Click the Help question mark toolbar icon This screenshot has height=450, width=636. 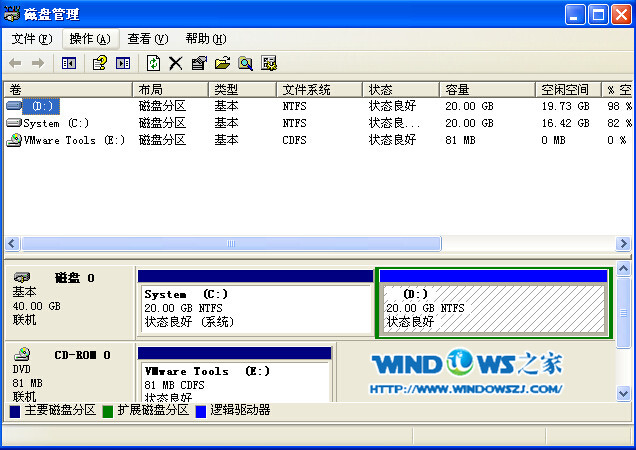(x=99, y=63)
